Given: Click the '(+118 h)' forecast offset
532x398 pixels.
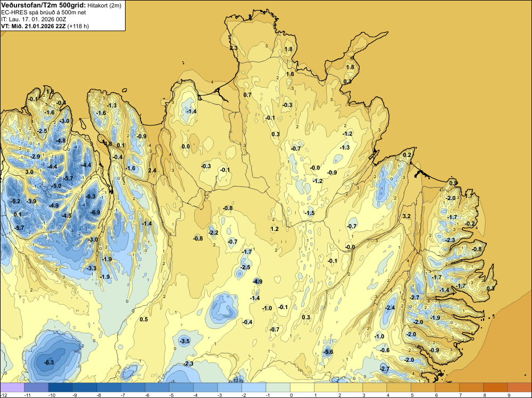Looking at the screenshot, I should [78, 26].
